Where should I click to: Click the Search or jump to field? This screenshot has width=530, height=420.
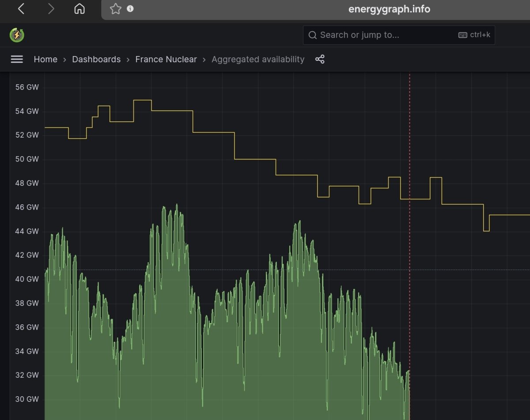[x=399, y=35]
